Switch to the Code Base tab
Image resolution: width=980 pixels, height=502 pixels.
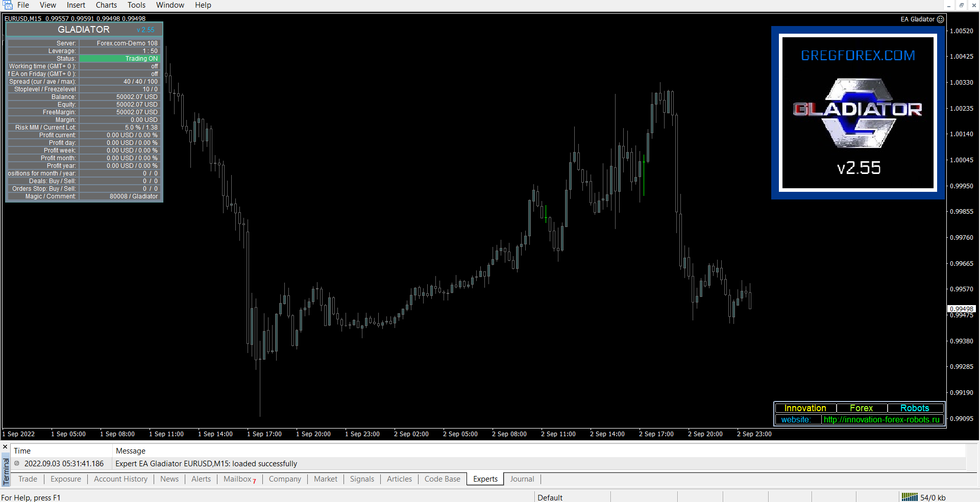(x=442, y=479)
